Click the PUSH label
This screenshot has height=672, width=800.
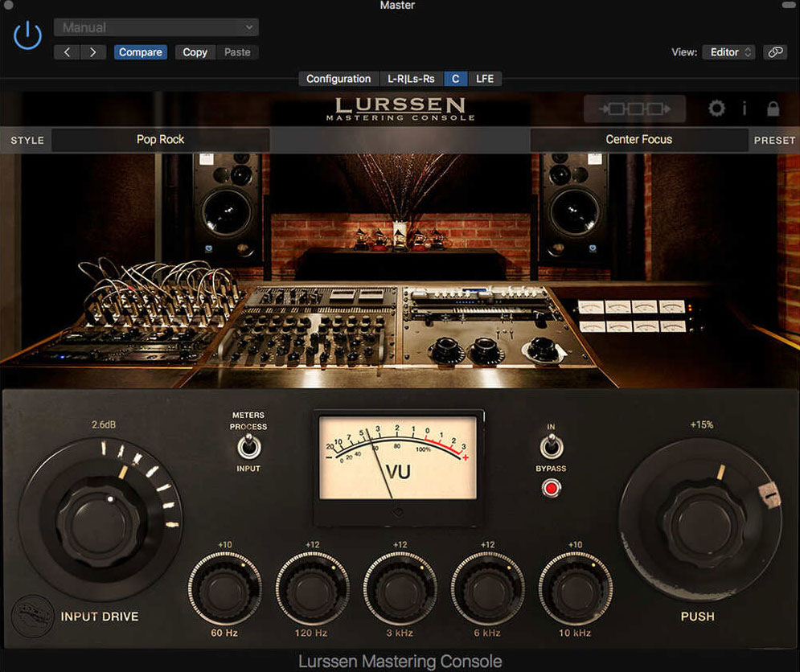(x=697, y=617)
